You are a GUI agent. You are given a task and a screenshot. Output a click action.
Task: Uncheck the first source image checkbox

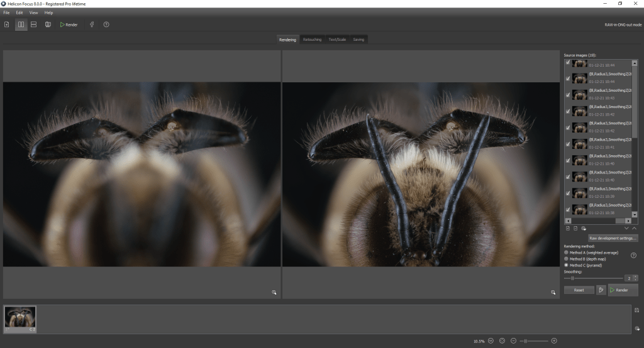click(x=568, y=62)
